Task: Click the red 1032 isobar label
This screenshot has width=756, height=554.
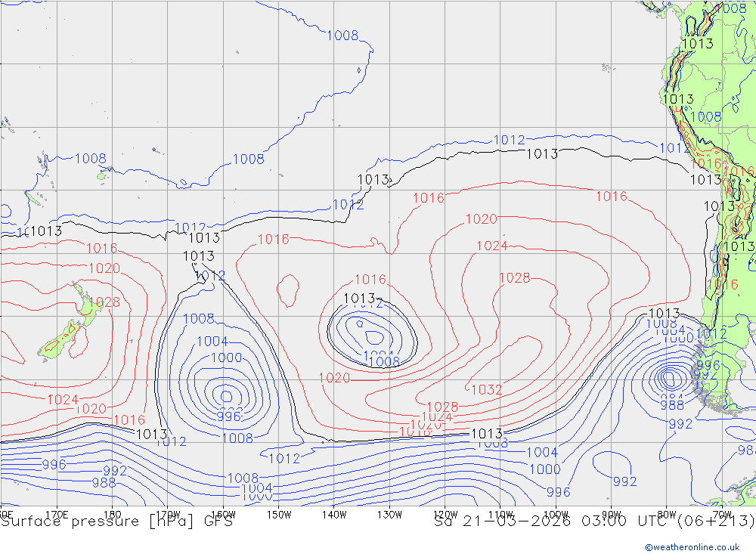Action: [486, 389]
